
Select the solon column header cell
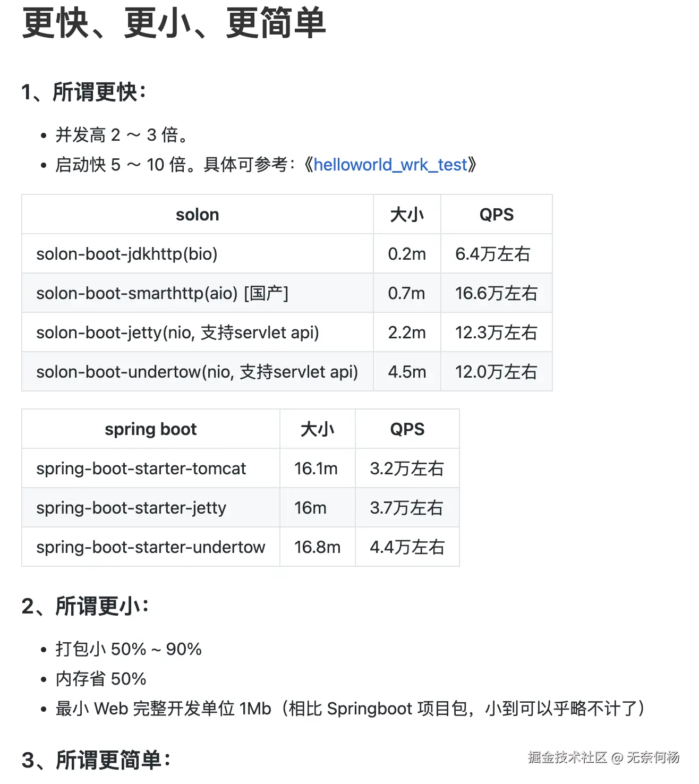(197, 215)
